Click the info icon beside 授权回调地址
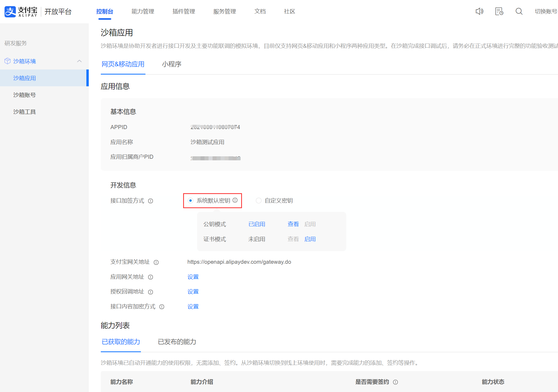Image resolution: width=558 pixels, height=392 pixels. 151,292
